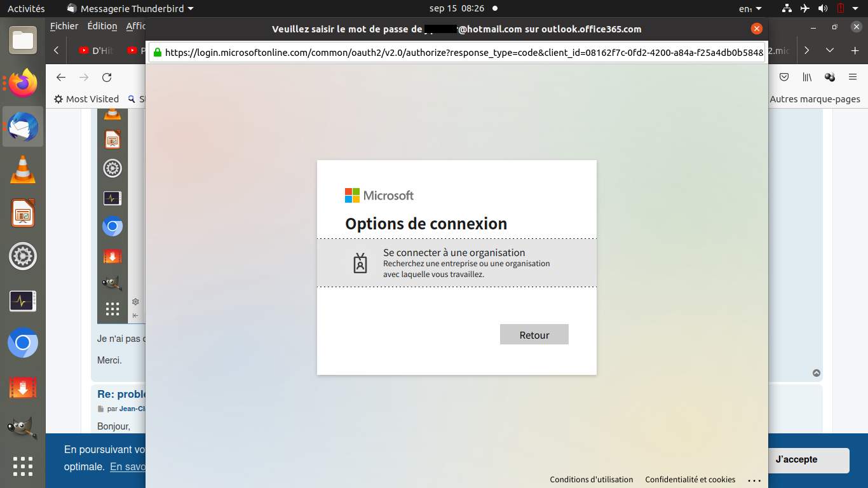The image size is (868, 488).
Task: Open the Conditions d'utilisation link
Action: (592, 480)
